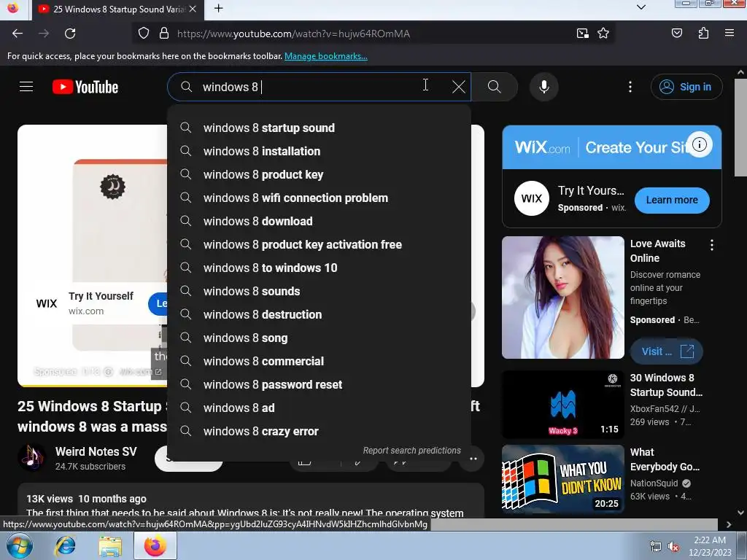Open picture-in-picture icon in address bar
This screenshot has height=560, width=747.
click(582, 34)
